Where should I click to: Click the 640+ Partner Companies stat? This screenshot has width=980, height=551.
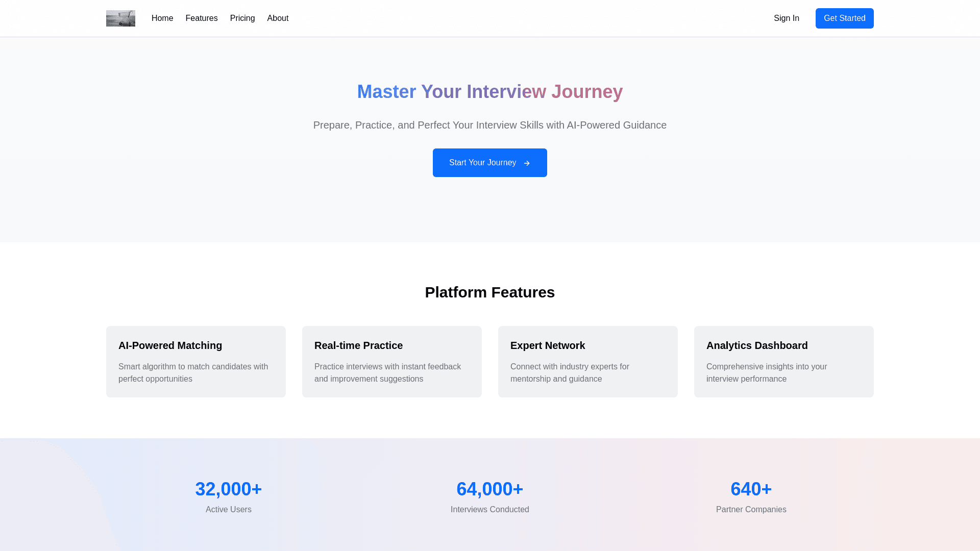[751, 496]
